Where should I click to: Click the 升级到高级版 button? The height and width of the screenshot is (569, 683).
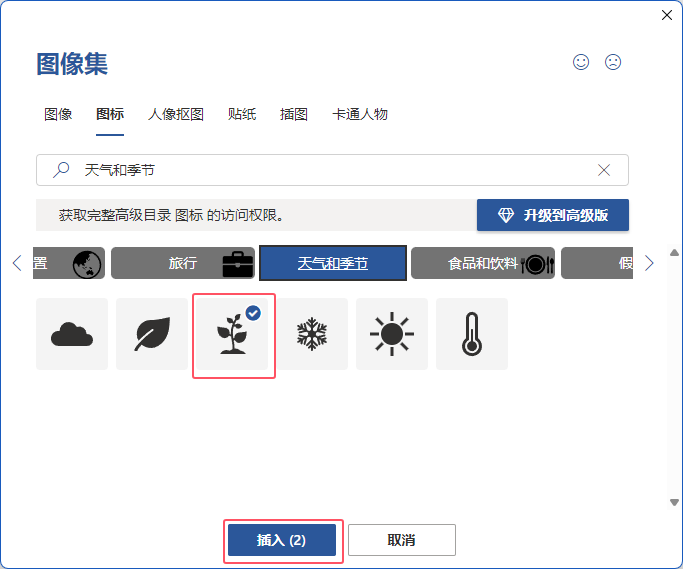(553, 215)
